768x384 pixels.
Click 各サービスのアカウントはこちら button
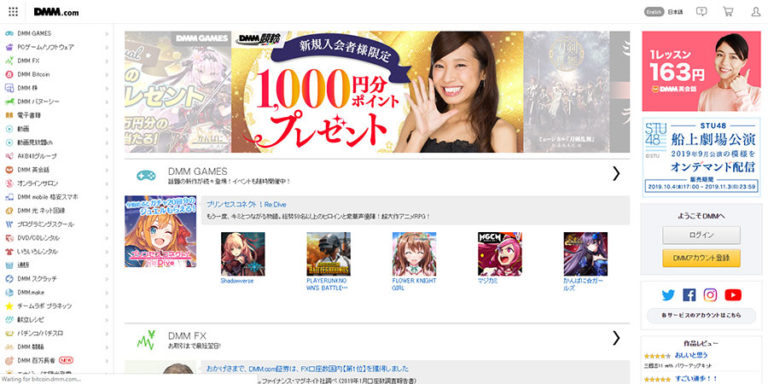[701, 316]
